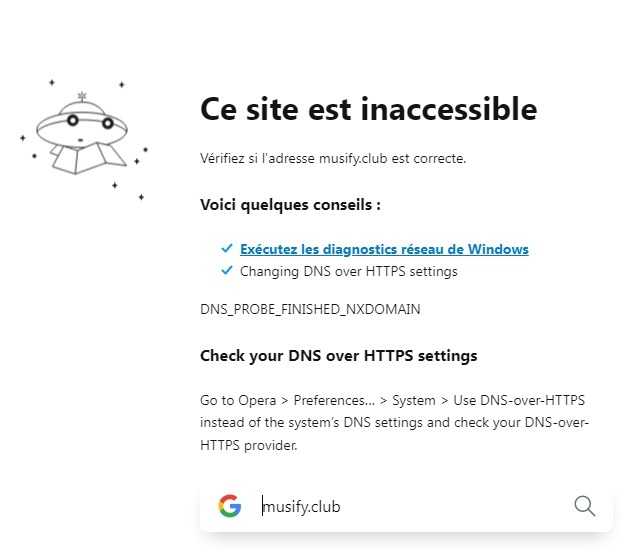Click the "Ce site est inaccessible" heading
This screenshot has width=637, height=551.
pyautogui.click(x=368, y=108)
